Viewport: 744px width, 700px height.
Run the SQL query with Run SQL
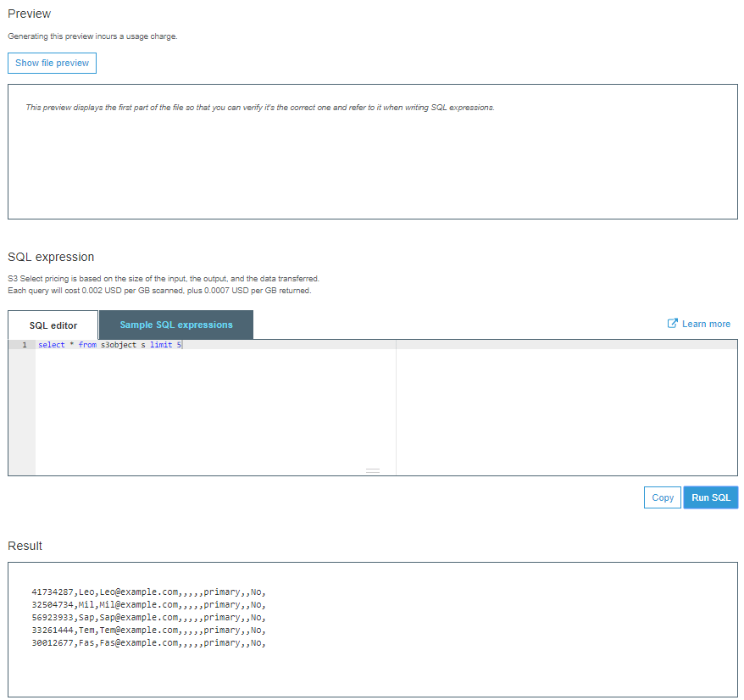coord(710,497)
